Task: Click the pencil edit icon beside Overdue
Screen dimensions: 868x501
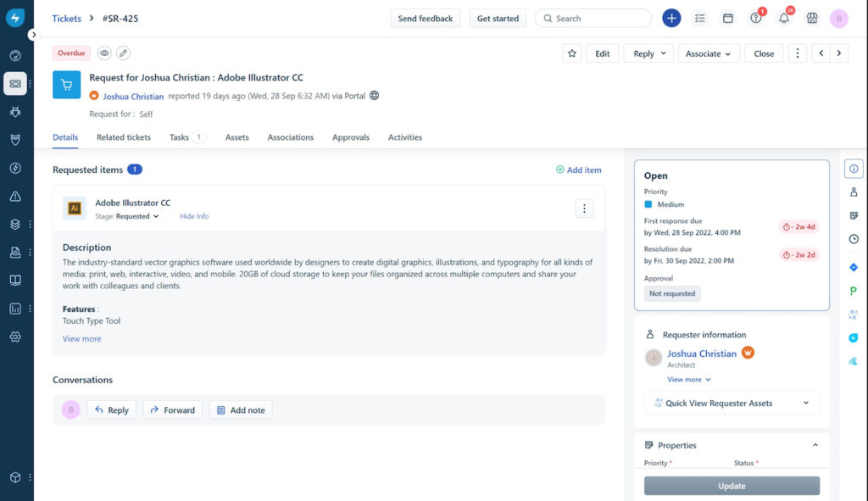Action: 124,53
